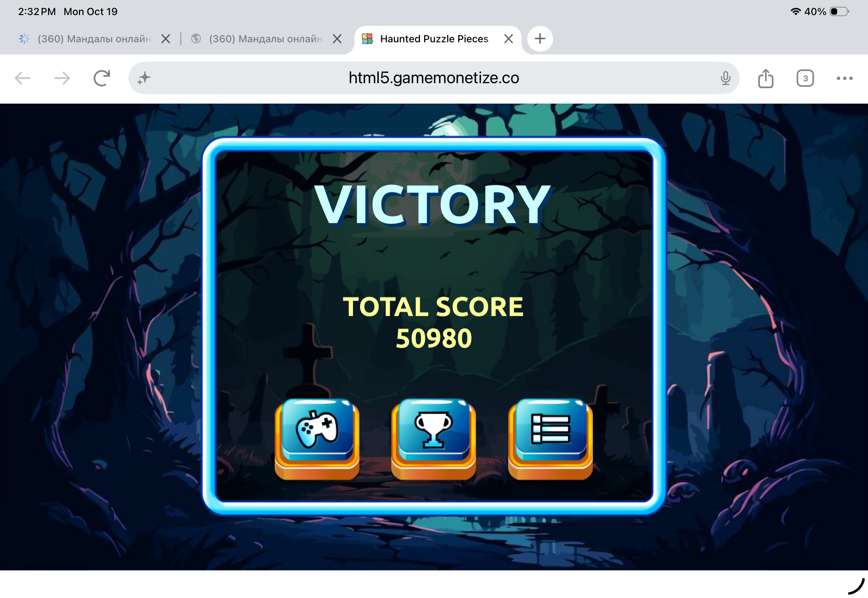Tap the 2:32 PM clock
The height and width of the screenshot is (598, 868).
pyautogui.click(x=37, y=11)
